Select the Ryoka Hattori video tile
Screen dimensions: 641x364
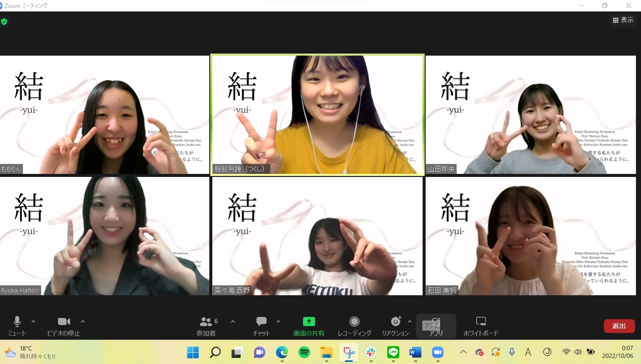click(104, 236)
